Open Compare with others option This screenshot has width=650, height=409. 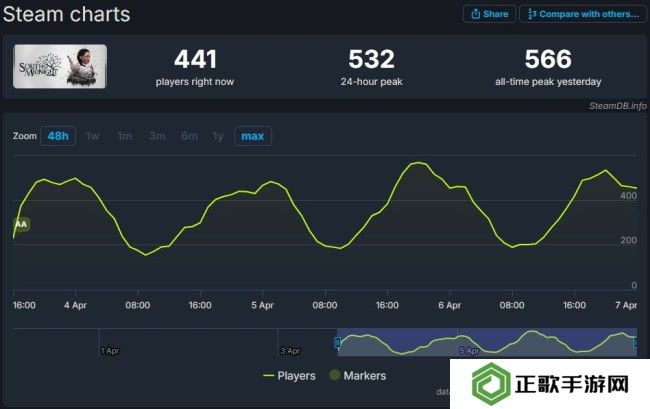click(582, 14)
